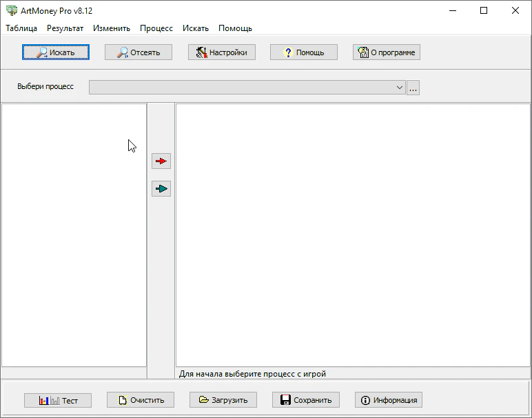This screenshot has width=532, height=418.
Task: Click Очистить to clear the table
Action: 140,400
